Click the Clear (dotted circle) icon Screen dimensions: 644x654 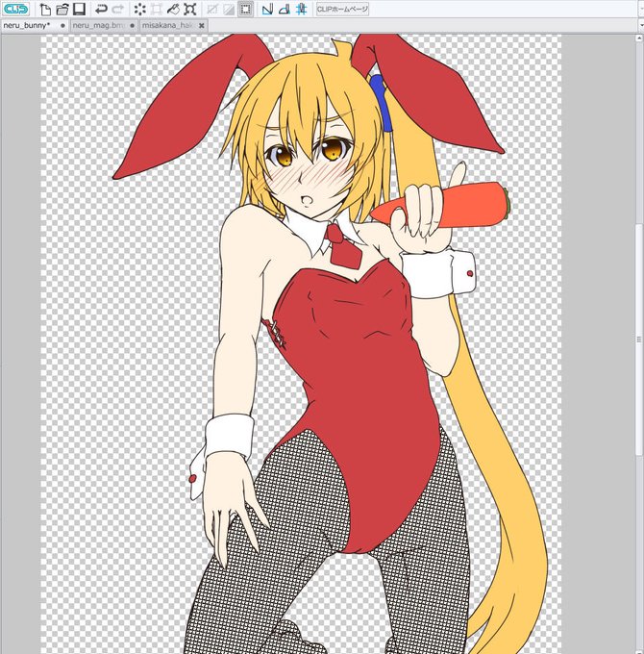point(140,10)
